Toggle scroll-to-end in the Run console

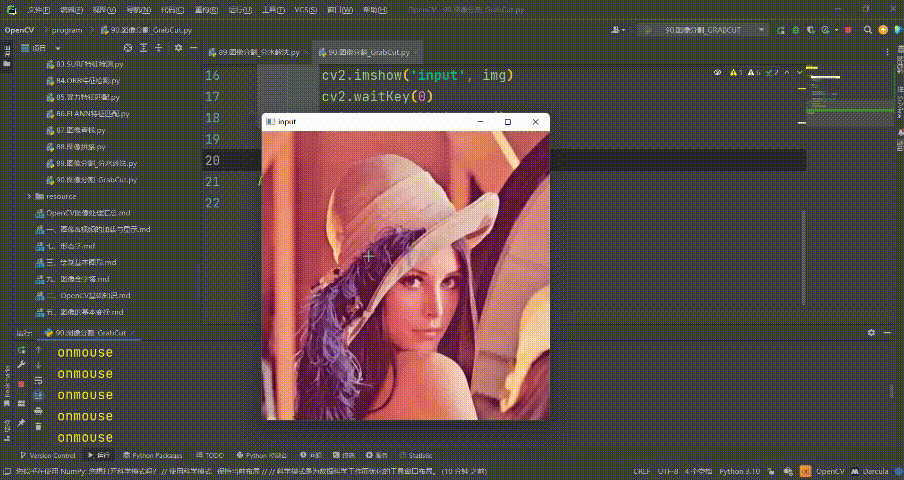39,395
